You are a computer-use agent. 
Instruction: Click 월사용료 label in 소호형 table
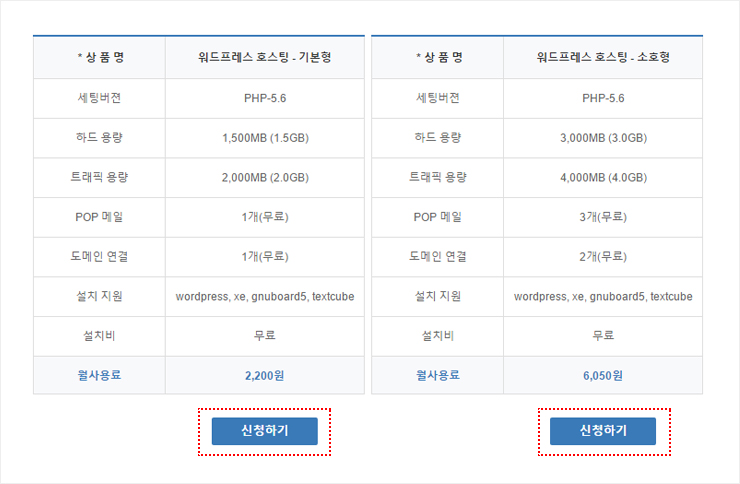point(438,376)
